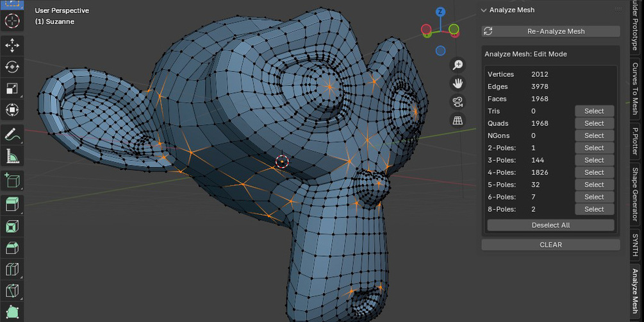This screenshot has height=322, width=644.
Task: Select all NGons
Action: click(x=594, y=135)
